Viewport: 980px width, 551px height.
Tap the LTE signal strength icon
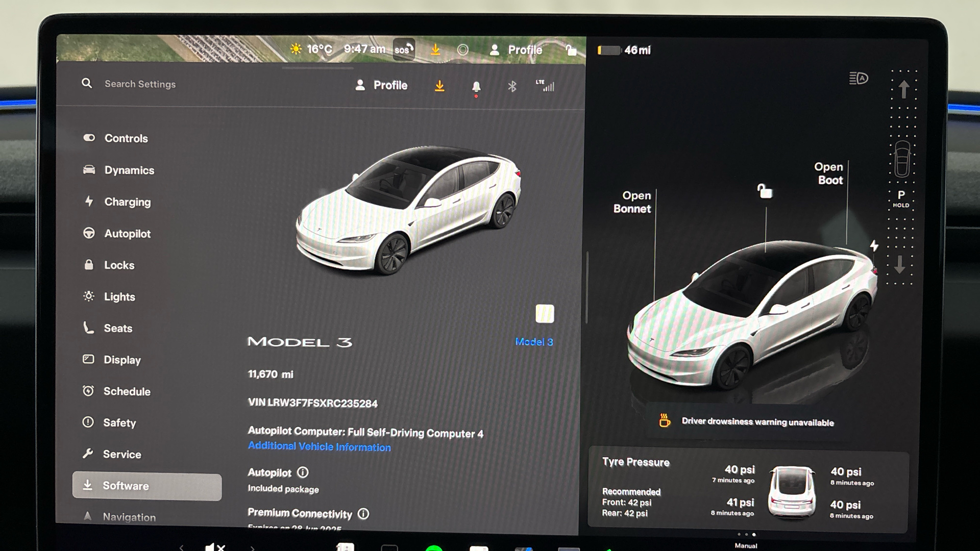coord(545,85)
